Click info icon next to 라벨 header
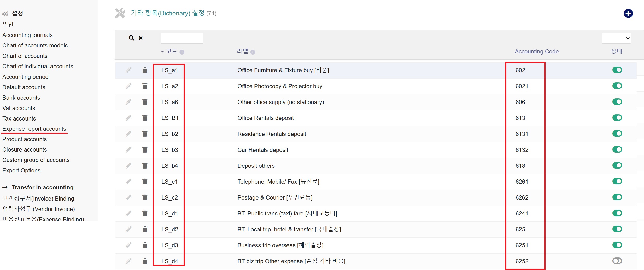The image size is (644, 270). [253, 52]
